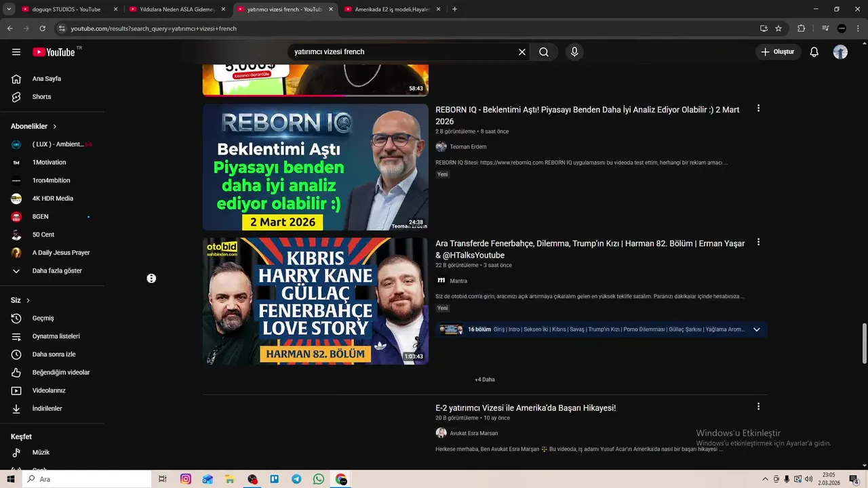868x488 pixels.
Task: Click the Windows Start button
Action: (10, 479)
